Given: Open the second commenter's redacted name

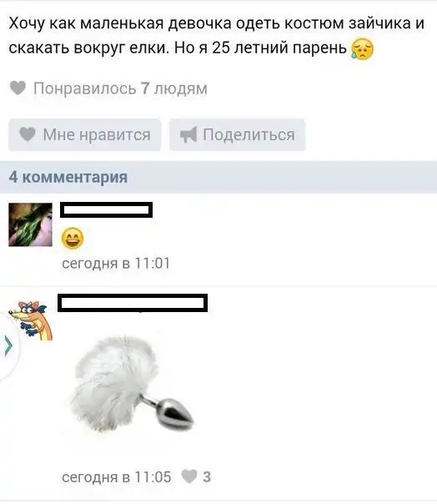Looking at the screenshot, I should coord(133,303).
